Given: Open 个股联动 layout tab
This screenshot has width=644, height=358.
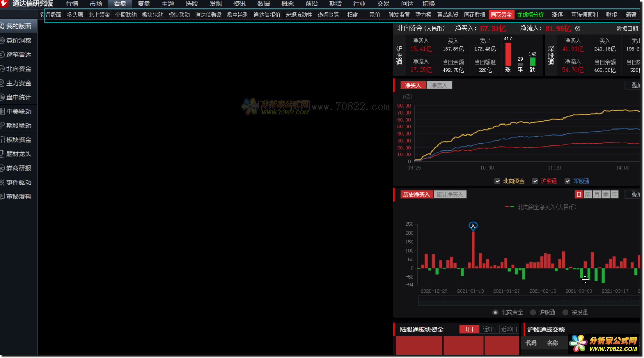Looking at the screenshot, I should pos(126,15).
